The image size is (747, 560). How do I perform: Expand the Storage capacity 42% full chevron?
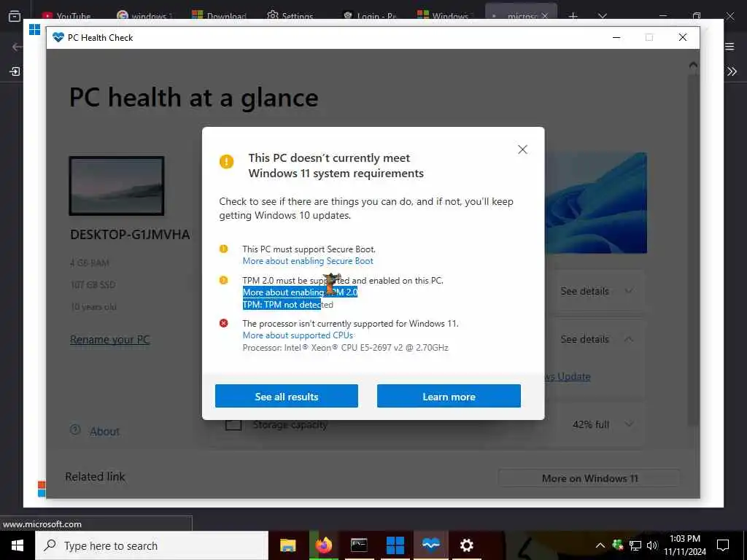tap(629, 424)
